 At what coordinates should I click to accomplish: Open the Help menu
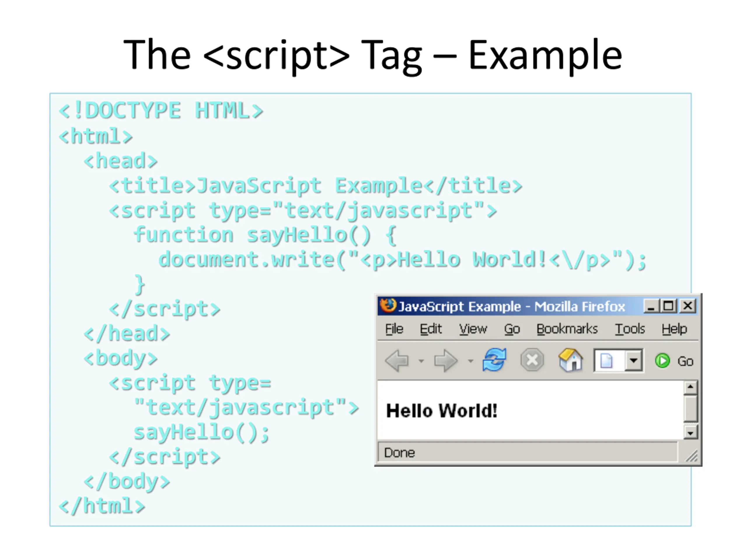pos(674,329)
